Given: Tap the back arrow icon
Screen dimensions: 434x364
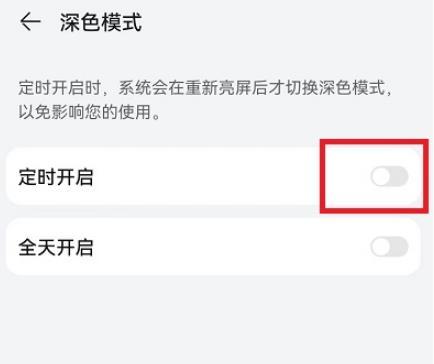Looking at the screenshot, I should point(30,22).
